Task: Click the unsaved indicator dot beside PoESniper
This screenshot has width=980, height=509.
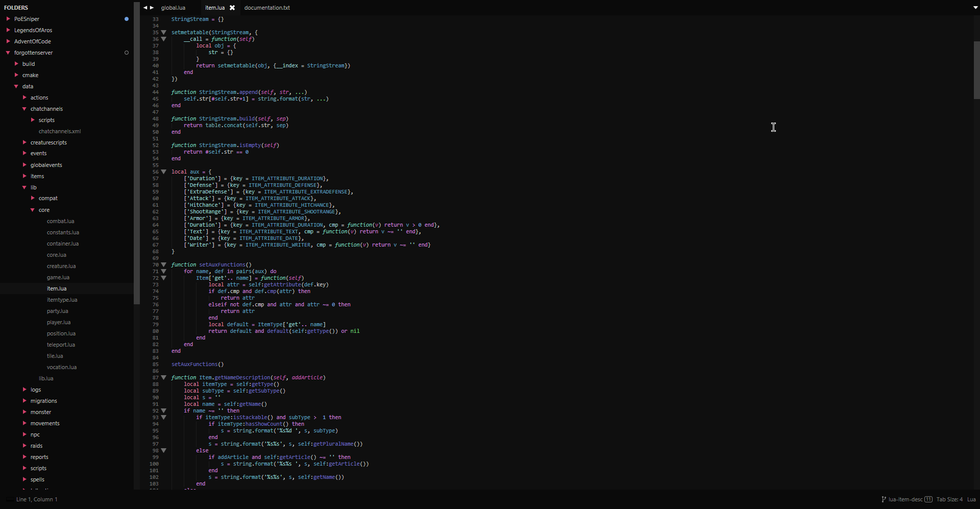Action: pos(126,19)
